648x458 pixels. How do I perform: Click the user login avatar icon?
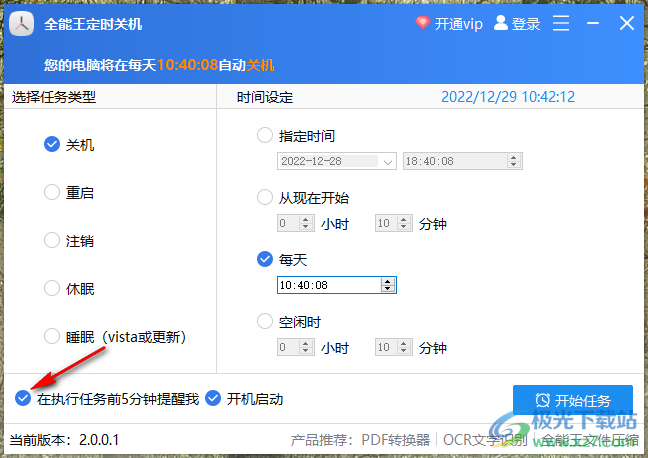tap(500, 23)
